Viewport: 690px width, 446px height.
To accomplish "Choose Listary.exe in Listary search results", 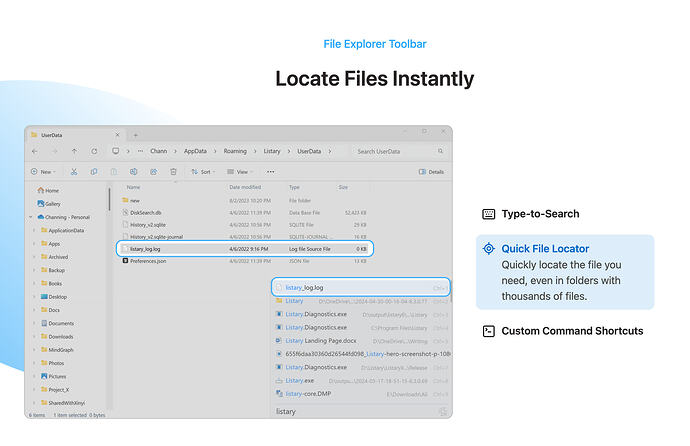I will pos(361,380).
